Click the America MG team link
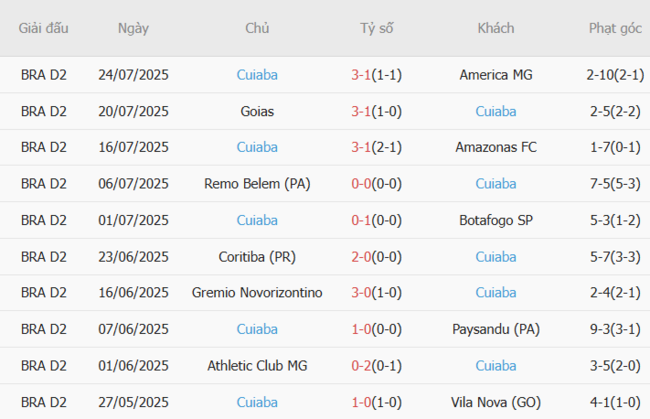The image size is (650, 419). 496,74
